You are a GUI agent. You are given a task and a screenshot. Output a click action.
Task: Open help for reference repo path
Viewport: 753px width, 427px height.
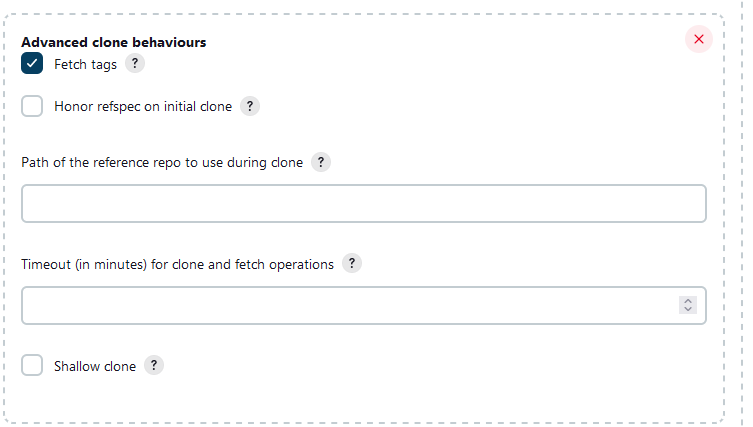[x=321, y=162]
